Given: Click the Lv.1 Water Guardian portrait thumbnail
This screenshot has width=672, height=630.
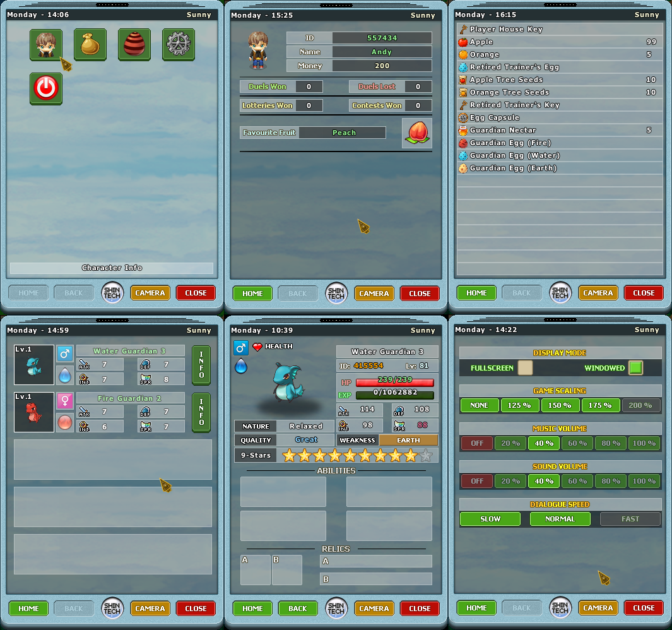Looking at the screenshot, I should tap(34, 365).
